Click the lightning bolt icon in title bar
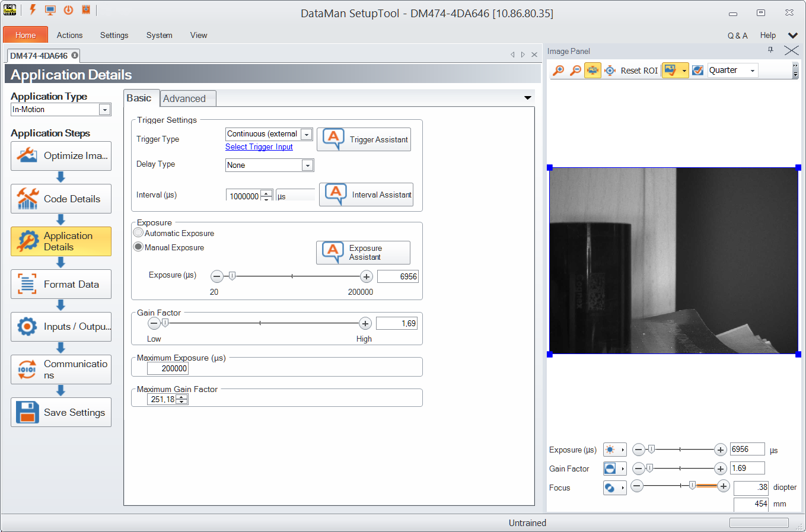 tap(33, 10)
